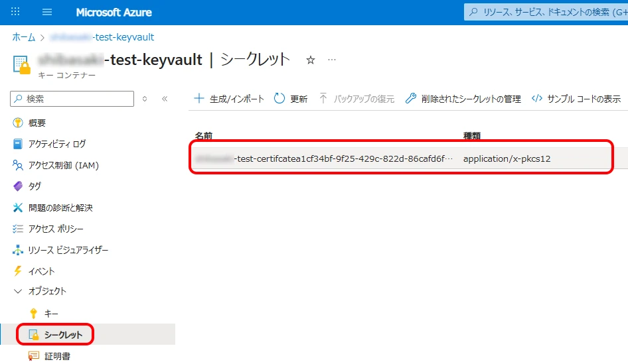
Task: Collapse the sidebar with double chevron
Action: coord(165,99)
